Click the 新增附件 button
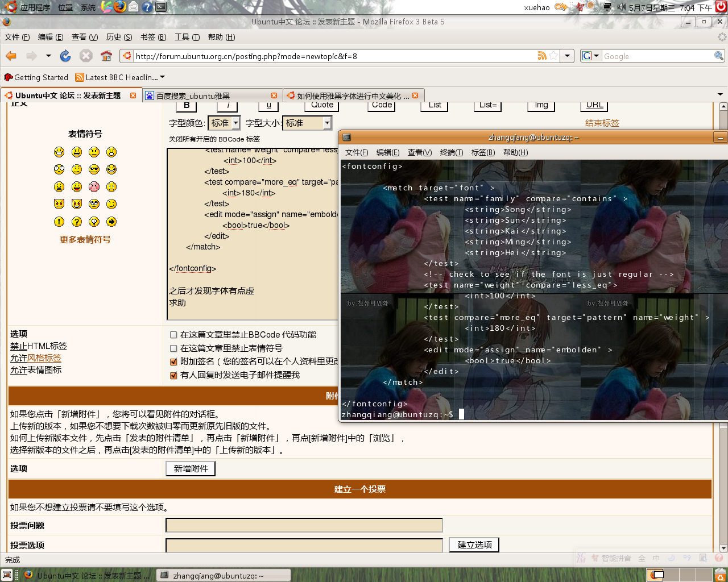Screen dimensions: 728x582 tap(191, 469)
